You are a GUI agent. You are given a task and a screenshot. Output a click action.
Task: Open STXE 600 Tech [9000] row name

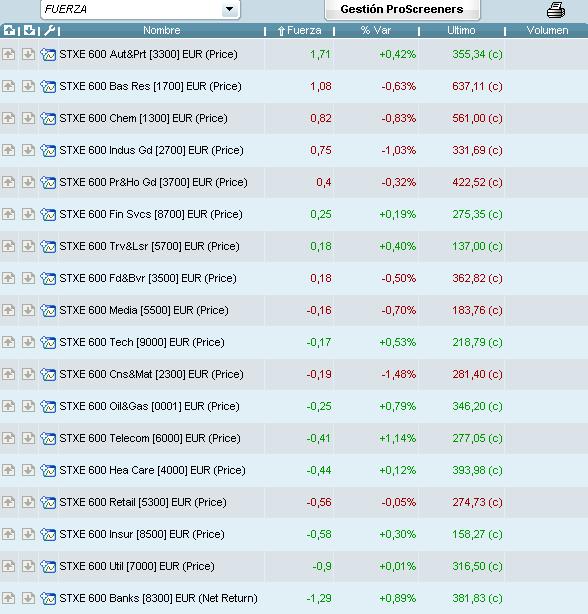(x=142, y=342)
